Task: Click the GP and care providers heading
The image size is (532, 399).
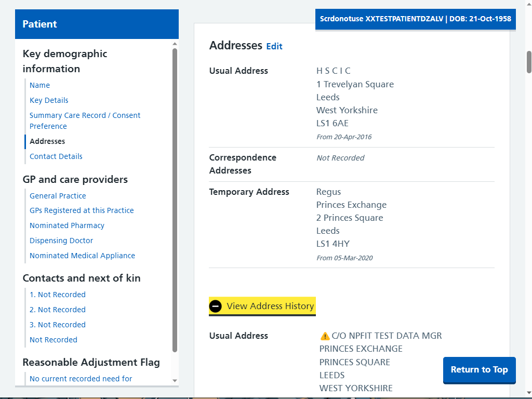Action: point(75,179)
